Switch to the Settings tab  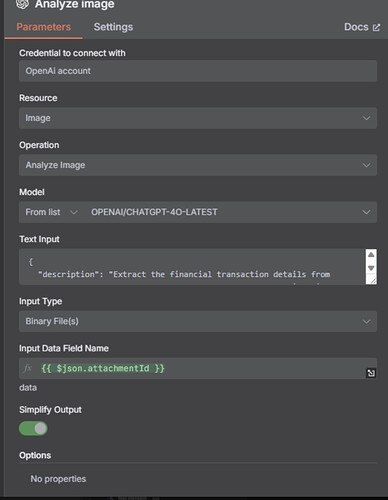[113, 27]
